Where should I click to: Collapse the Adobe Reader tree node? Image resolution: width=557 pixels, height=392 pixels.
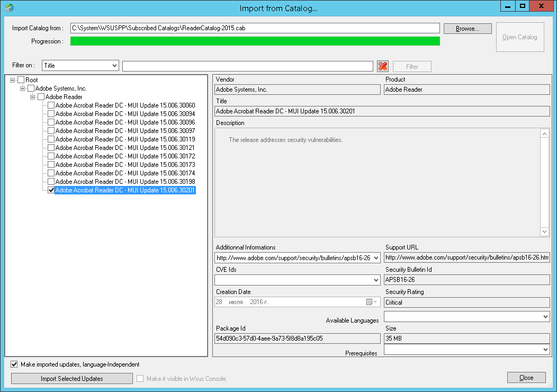click(32, 97)
